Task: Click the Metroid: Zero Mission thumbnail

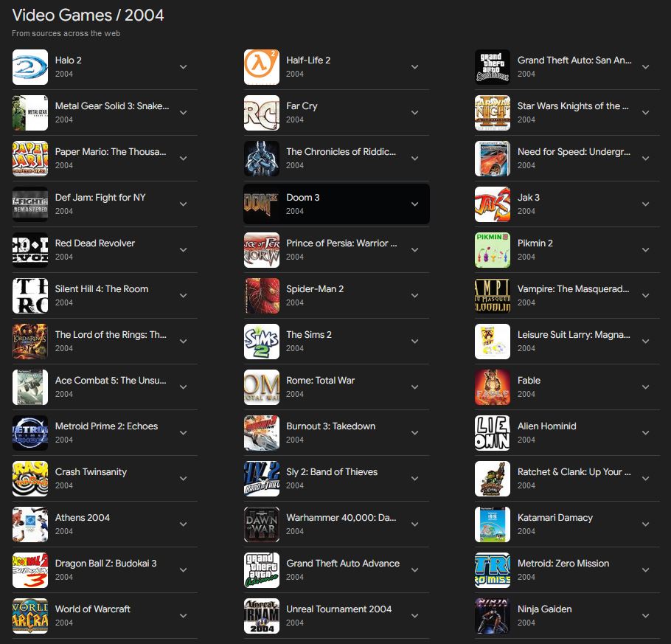Action: tap(493, 571)
